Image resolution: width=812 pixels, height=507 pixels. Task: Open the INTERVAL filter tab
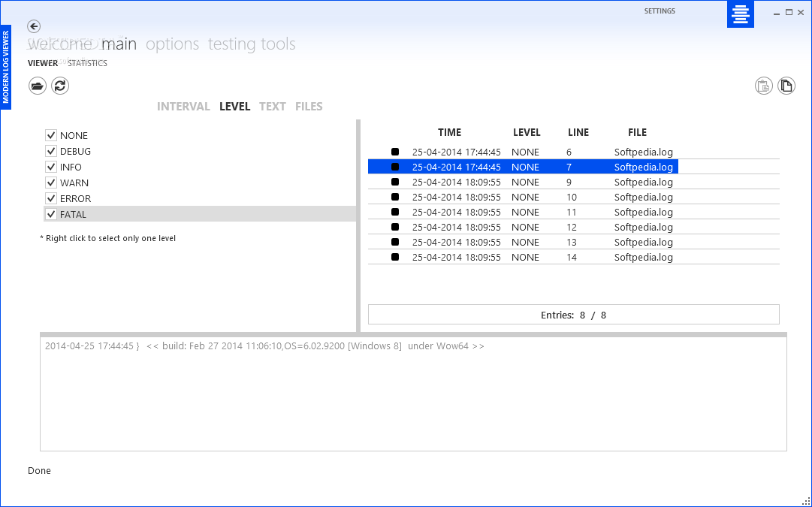(x=183, y=106)
